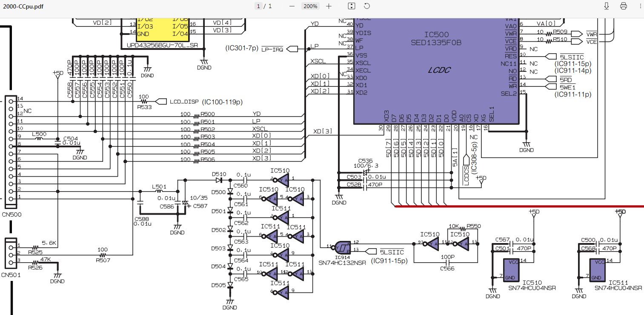Zoom in using the plus icon
This screenshot has height=315, width=644.
[x=329, y=6]
